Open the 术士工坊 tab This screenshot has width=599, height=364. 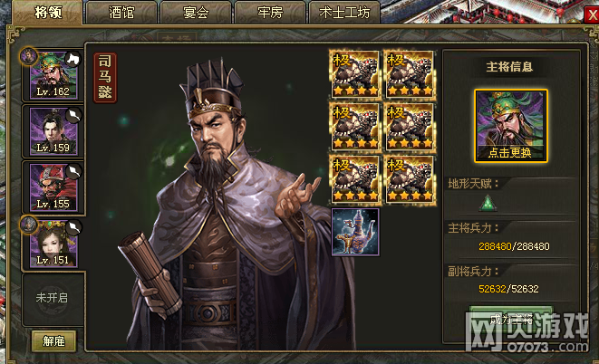pyautogui.click(x=344, y=13)
